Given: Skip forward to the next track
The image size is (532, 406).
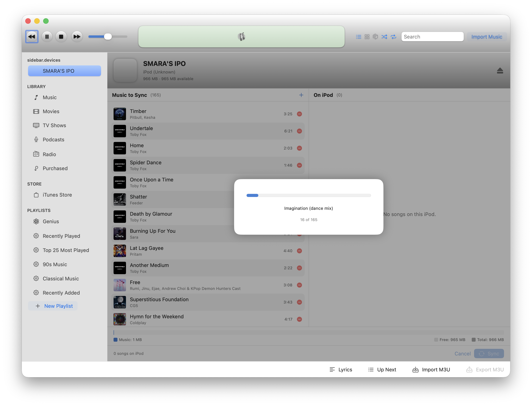Looking at the screenshot, I should pyautogui.click(x=77, y=37).
